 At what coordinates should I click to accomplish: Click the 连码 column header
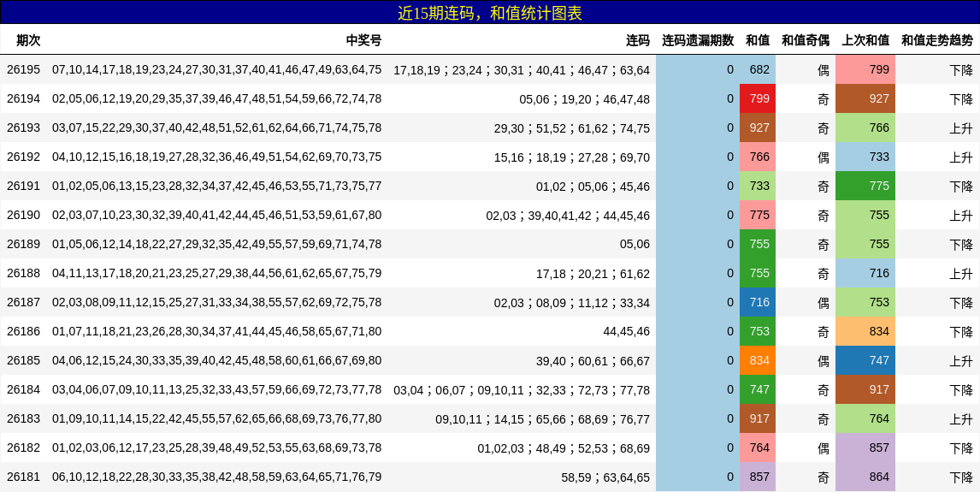638,40
